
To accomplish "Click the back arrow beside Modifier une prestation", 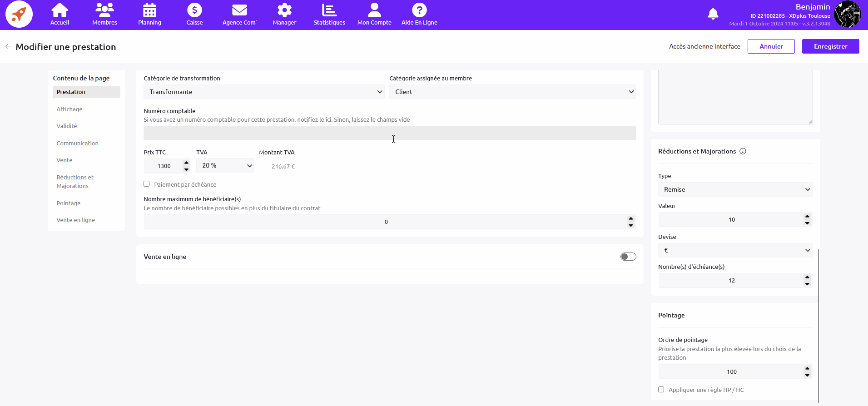I will (x=8, y=46).
